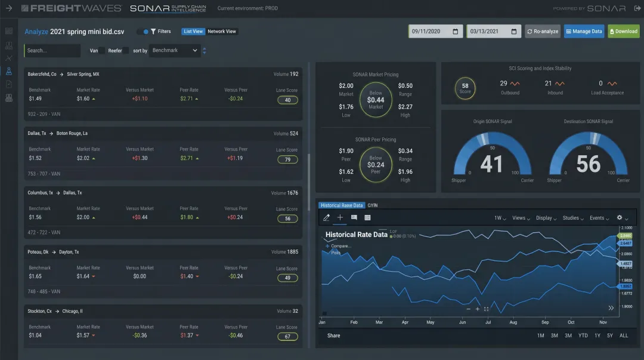The height and width of the screenshot is (360, 644).
Task: Click the Manage Data button
Action: pyautogui.click(x=584, y=31)
